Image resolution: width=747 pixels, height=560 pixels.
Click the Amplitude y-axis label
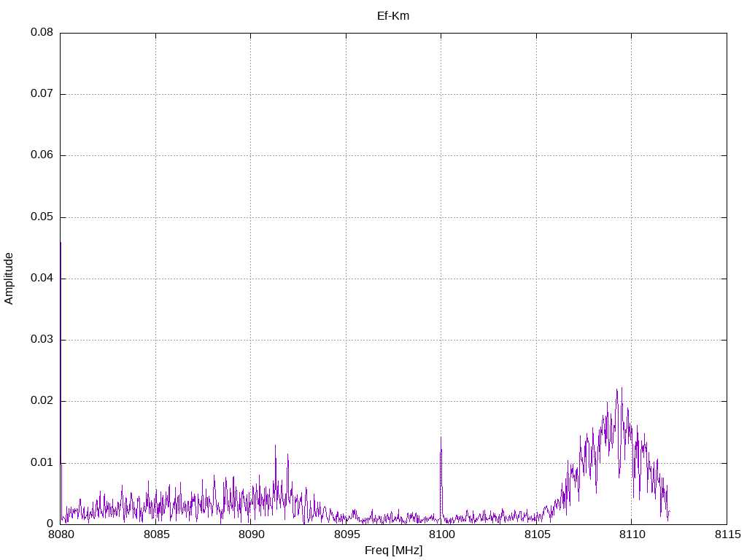point(9,279)
